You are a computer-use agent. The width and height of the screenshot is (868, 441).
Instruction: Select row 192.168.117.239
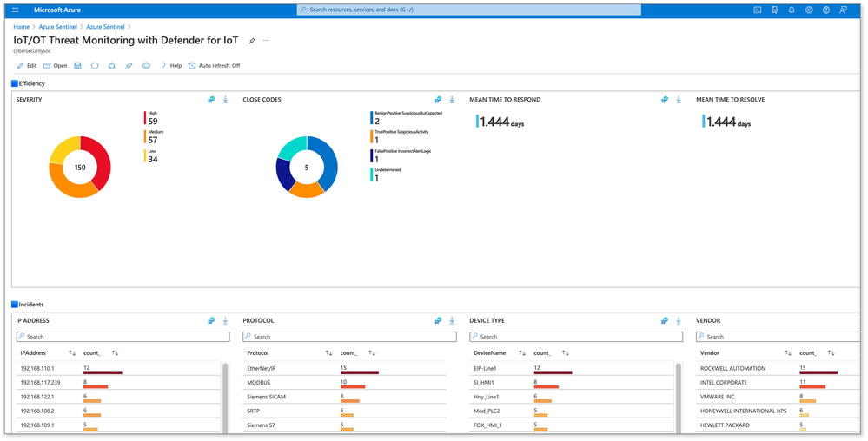click(x=117, y=383)
